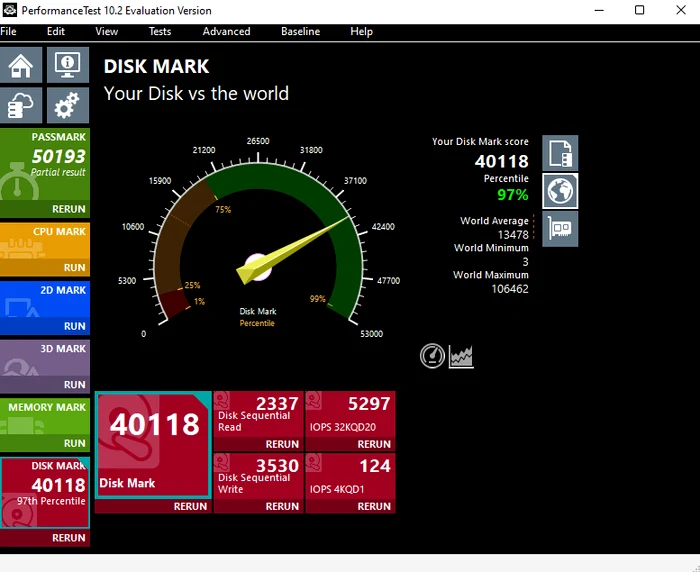The image size is (700, 572).
Task: Open the settings gears icon
Action: 68,105
